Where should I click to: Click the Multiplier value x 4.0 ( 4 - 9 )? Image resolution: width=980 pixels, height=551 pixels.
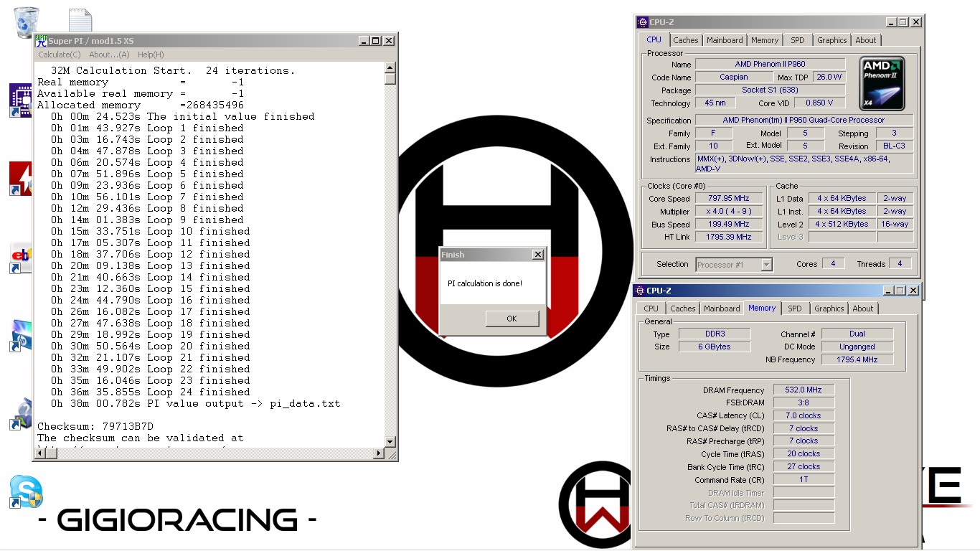(x=727, y=212)
